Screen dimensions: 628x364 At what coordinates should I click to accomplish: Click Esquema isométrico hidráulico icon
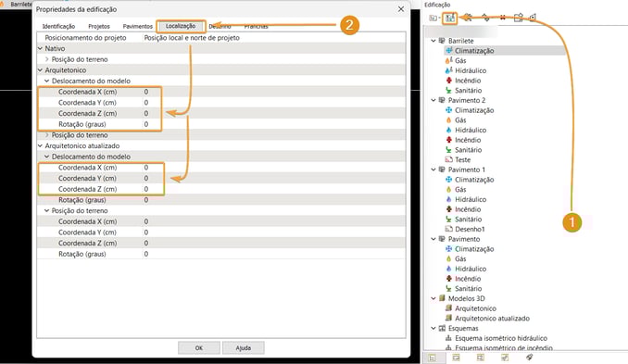pyautogui.click(x=449, y=338)
